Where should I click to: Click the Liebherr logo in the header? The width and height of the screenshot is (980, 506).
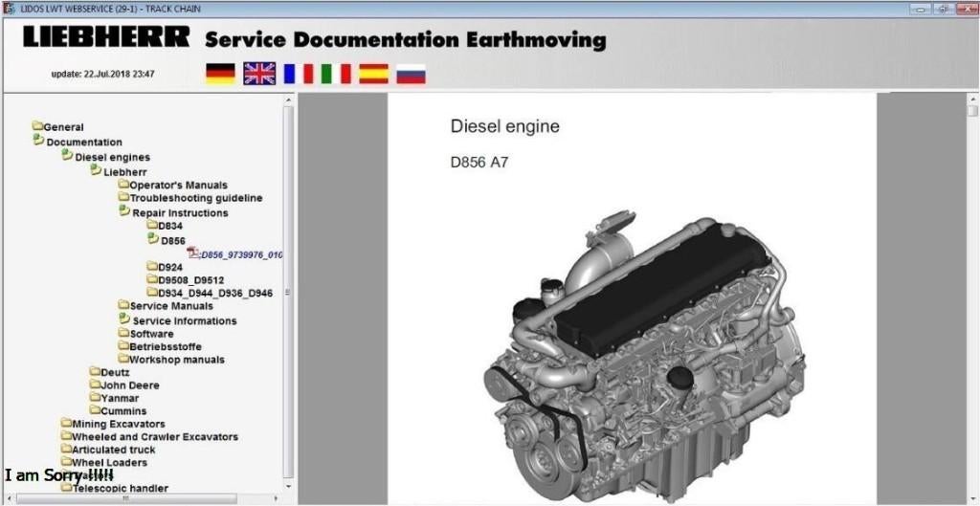coord(107,39)
